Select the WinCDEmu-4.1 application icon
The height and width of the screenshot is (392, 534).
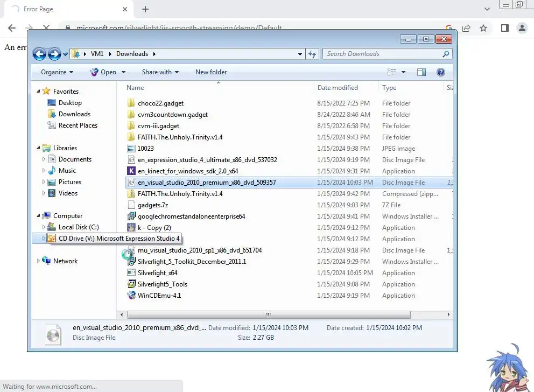coord(131,295)
